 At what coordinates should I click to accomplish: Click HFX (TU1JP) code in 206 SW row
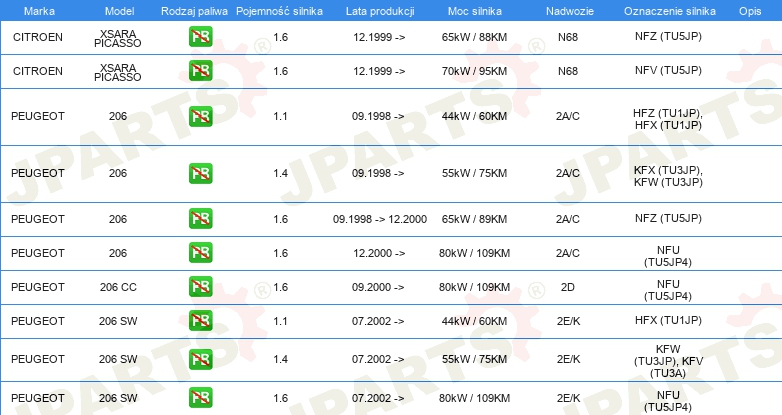[668, 320]
